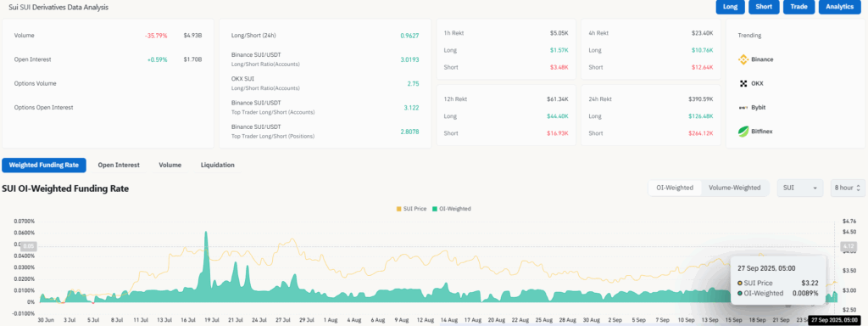The width and height of the screenshot is (868, 326).
Task: Open the SUI coin dropdown
Action: (x=800, y=188)
